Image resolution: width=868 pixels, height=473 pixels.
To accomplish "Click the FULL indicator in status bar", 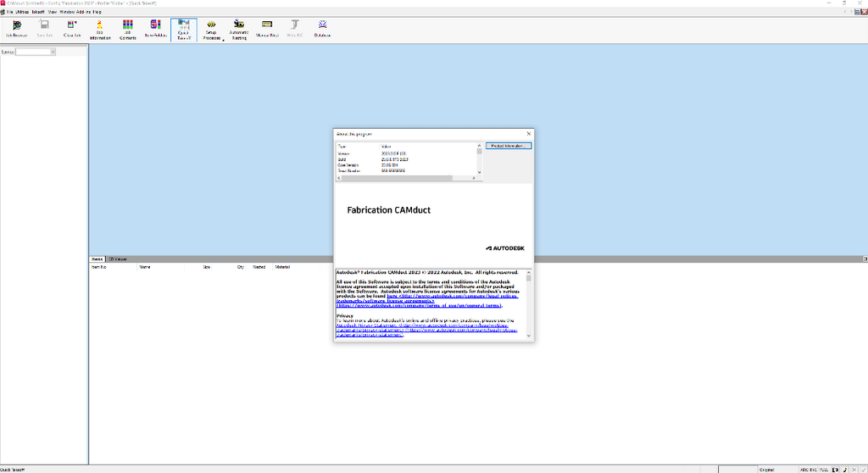I will pos(824,470).
